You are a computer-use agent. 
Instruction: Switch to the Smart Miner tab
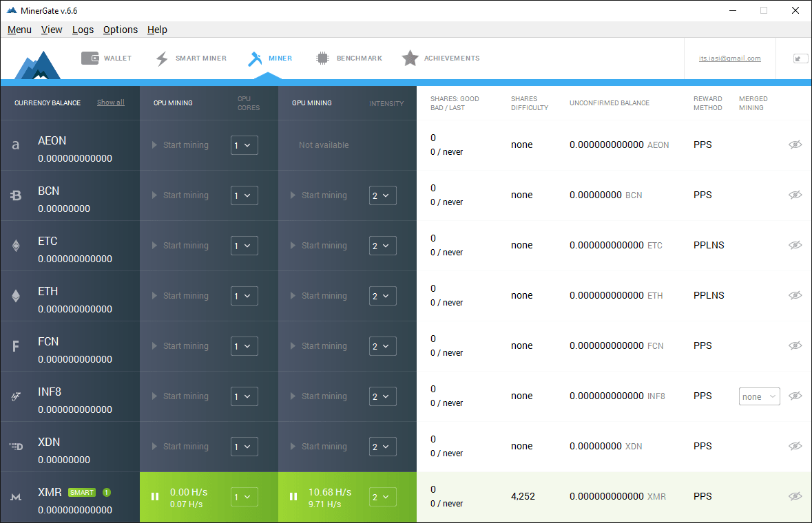click(x=191, y=58)
